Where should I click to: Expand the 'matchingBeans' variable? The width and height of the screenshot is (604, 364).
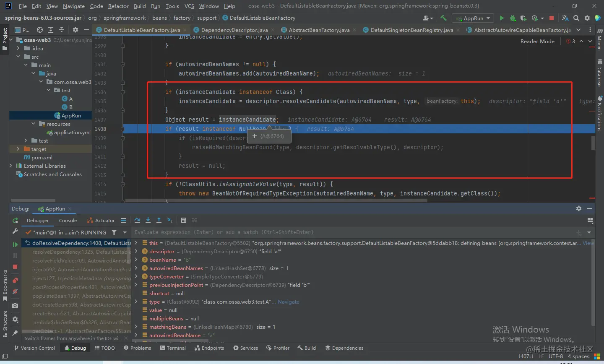136,327
